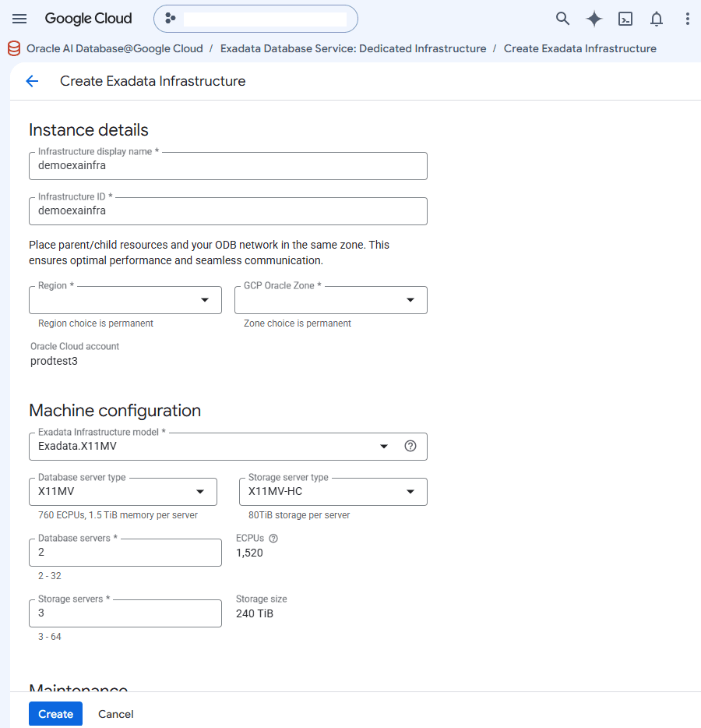Image resolution: width=701 pixels, height=728 pixels.
Task: Open the search magnifier icon
Action: point(562,19)
